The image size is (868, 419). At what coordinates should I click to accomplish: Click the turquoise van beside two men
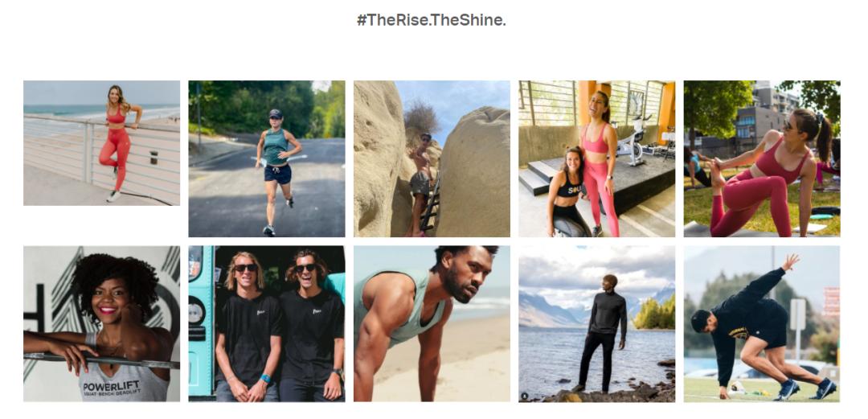pos(200,323)
